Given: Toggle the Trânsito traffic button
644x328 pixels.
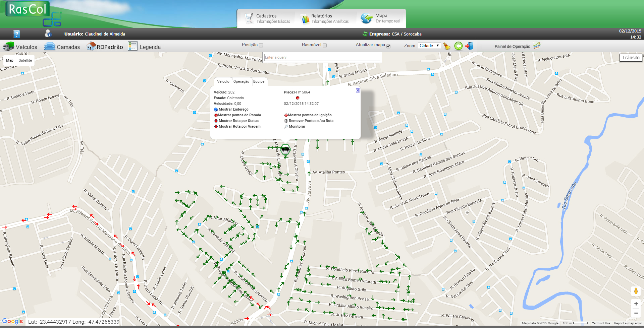Looking at the screenshot, I should 631,58.
